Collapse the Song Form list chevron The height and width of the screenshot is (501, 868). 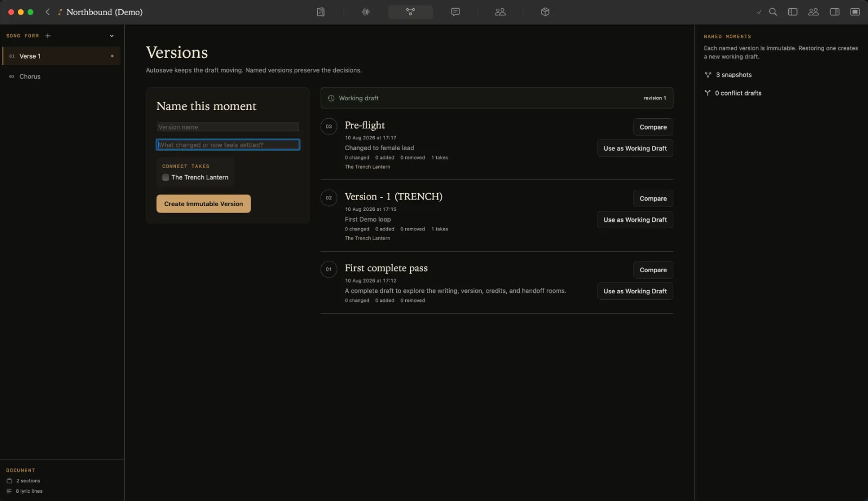pyautogui.click(x=112, y=36)
